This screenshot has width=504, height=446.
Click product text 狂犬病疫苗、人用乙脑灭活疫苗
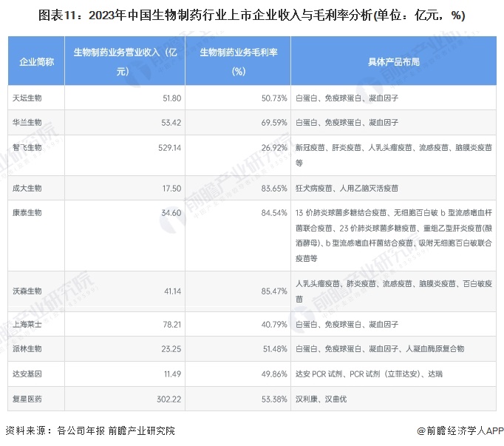(347, 189)
